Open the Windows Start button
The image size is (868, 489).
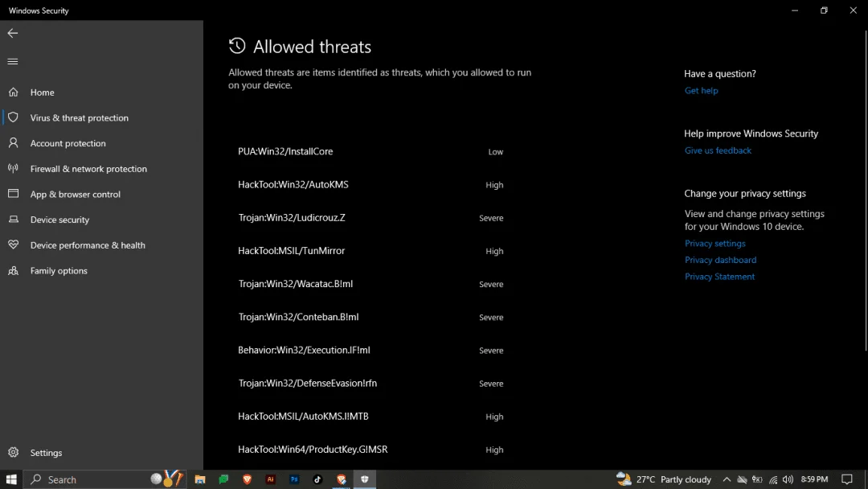[11, 479]
